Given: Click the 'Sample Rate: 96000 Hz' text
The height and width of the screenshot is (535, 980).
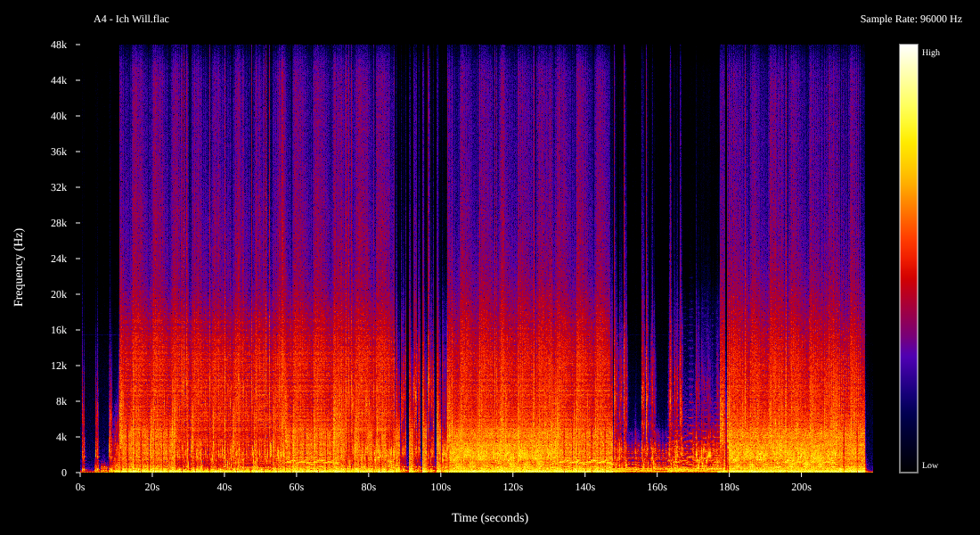Looking at the screenshot, I should tap(911, 19).
